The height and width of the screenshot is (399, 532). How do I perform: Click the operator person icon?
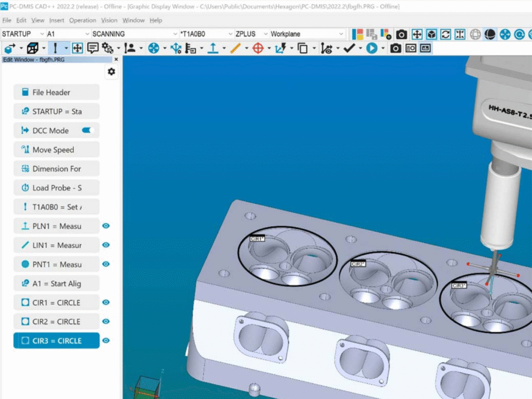point(130,48)
